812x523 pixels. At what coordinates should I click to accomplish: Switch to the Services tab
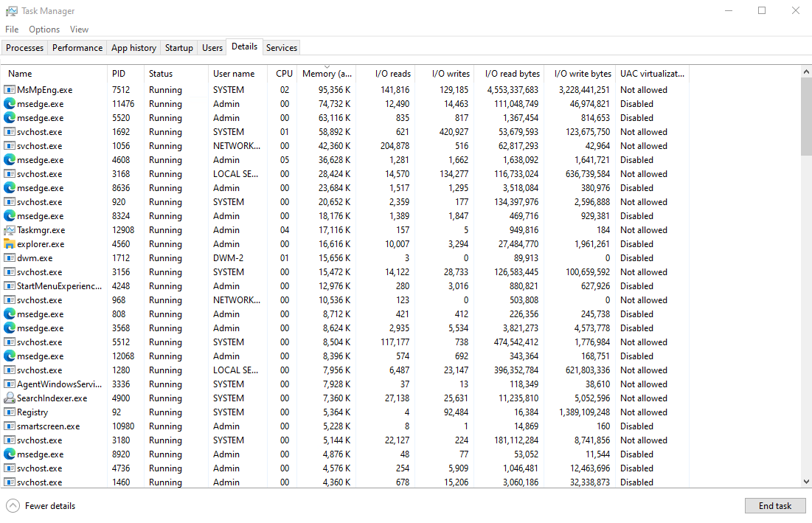pyautogui.click(x=282, y=48)
